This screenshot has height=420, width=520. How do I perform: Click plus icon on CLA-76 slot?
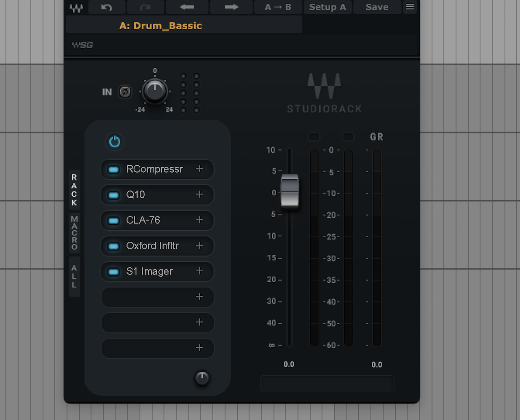click(x=199, y=220)
